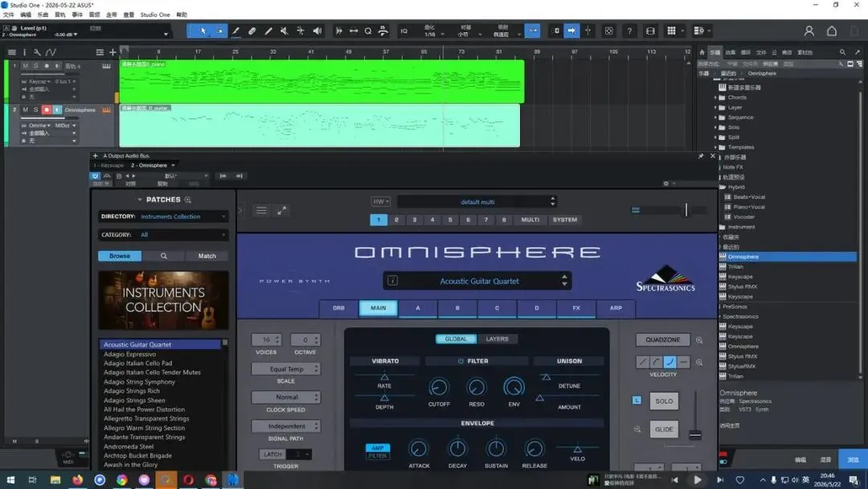Select the Listen speaker tool

coord(317,31)
